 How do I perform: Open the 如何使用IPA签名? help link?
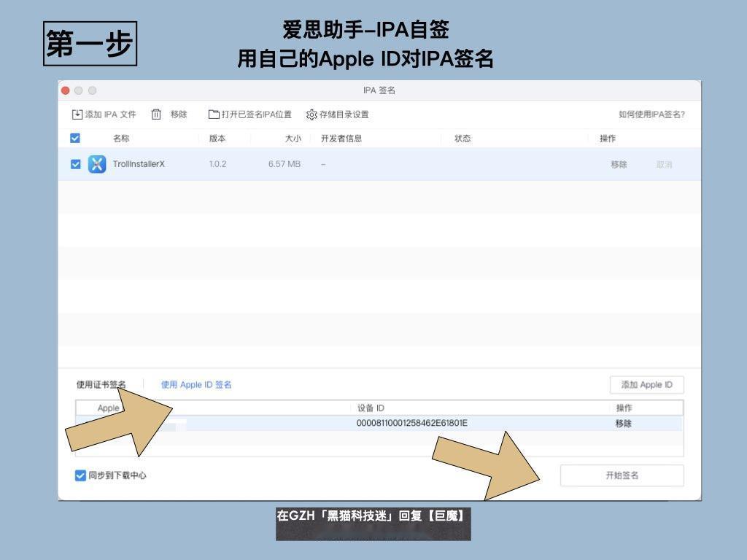(651, 114)
